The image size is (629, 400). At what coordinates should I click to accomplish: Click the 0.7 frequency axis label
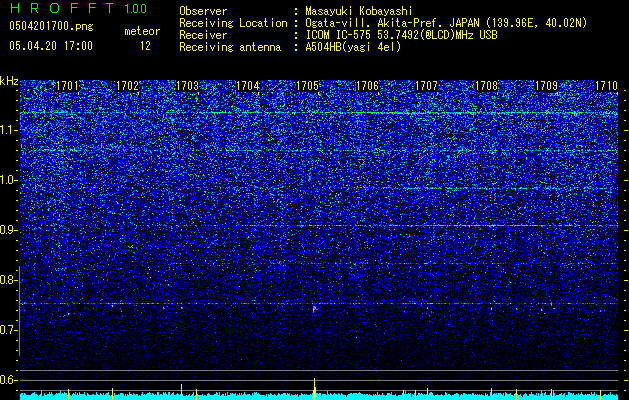click(9, 330)
